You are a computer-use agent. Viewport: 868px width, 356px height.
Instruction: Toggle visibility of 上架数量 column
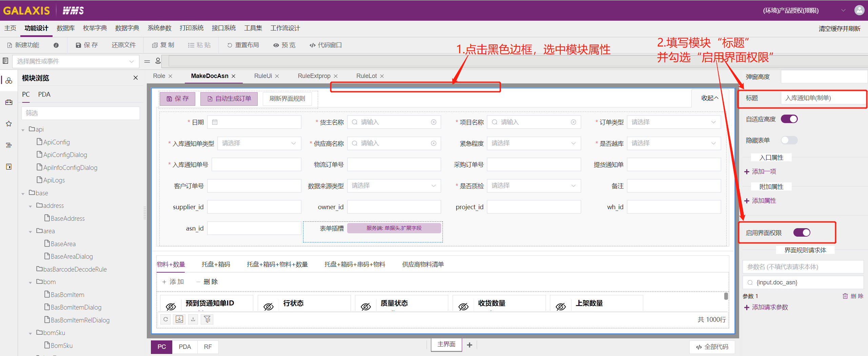(x=561, y=306)
